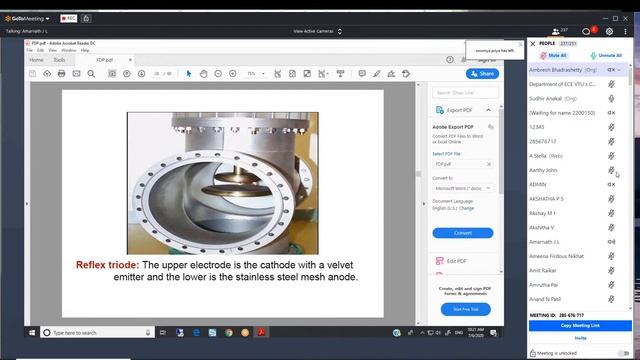
Task: Toggle Sudhir Anakal microphone
Action: pyautogui.click(x=611, y=98)
